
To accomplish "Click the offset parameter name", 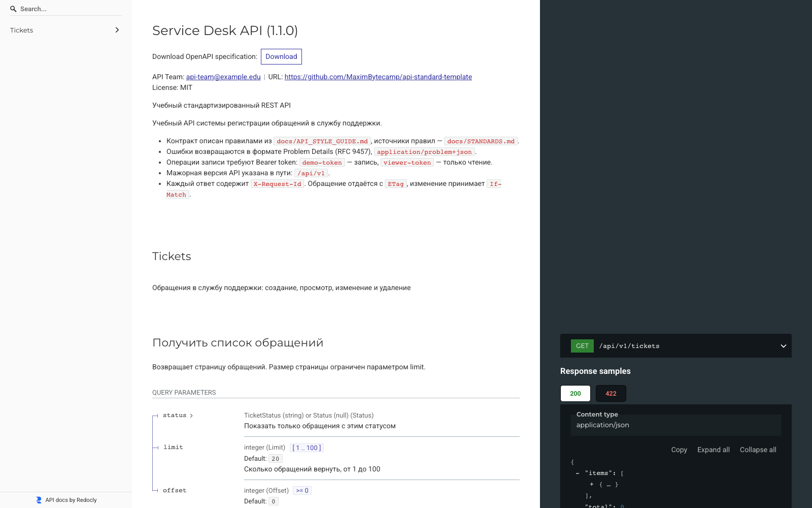I will [175, 491].
